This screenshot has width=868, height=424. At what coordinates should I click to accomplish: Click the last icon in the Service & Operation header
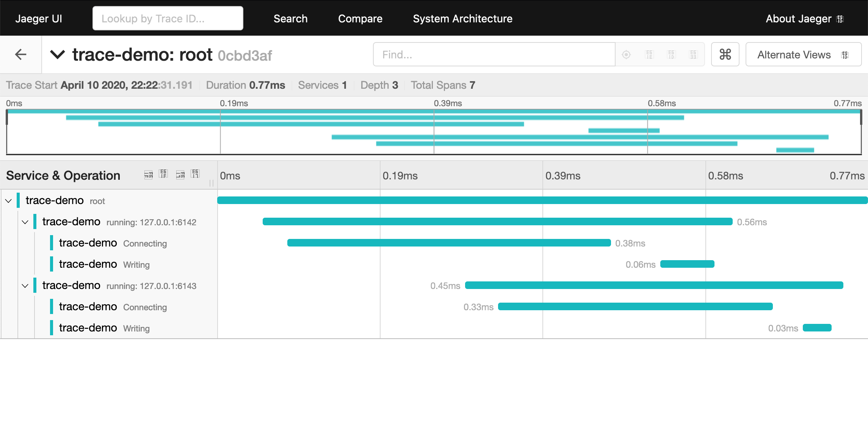pyautogui.click(x=195, y=174)
